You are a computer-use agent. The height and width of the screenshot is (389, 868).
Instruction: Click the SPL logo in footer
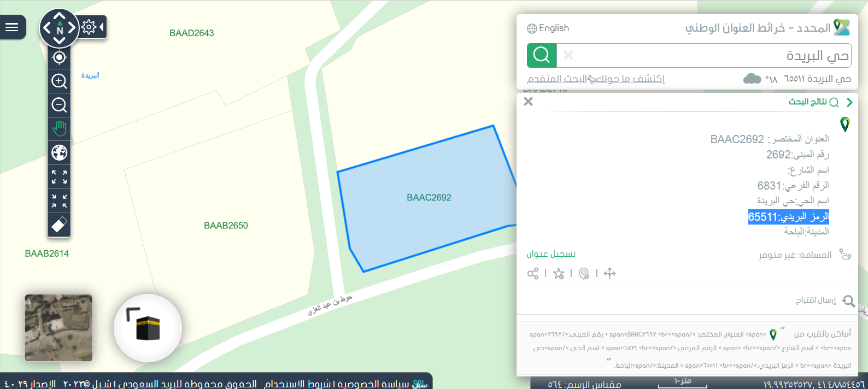click(419, 384)
